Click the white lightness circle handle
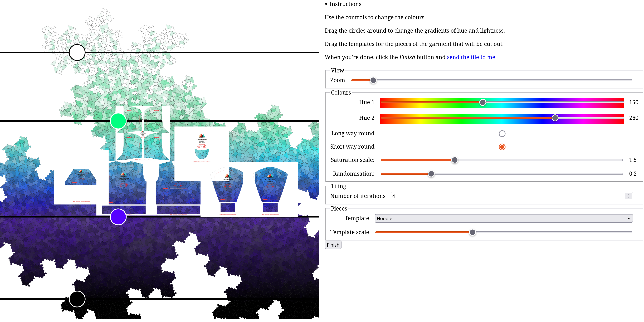 pos(77,52)
